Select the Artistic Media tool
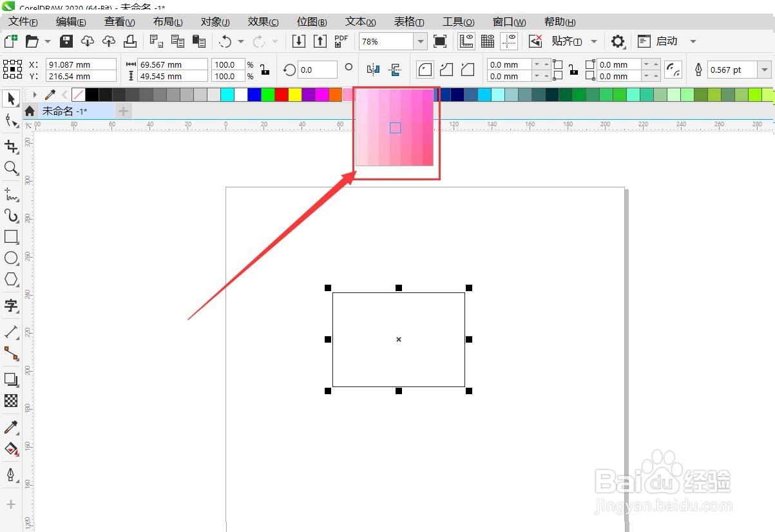775x532 pixels. point(11,215)
